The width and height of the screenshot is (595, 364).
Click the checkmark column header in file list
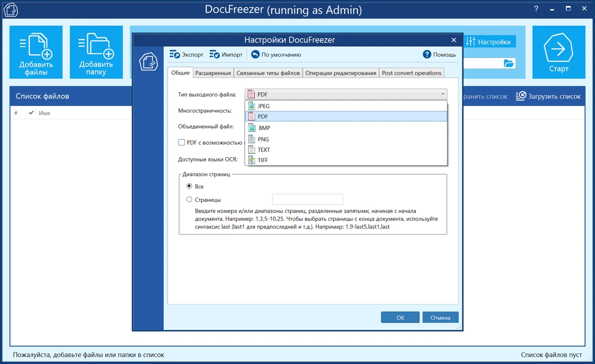pyautogui.click(x=31, y=113)
